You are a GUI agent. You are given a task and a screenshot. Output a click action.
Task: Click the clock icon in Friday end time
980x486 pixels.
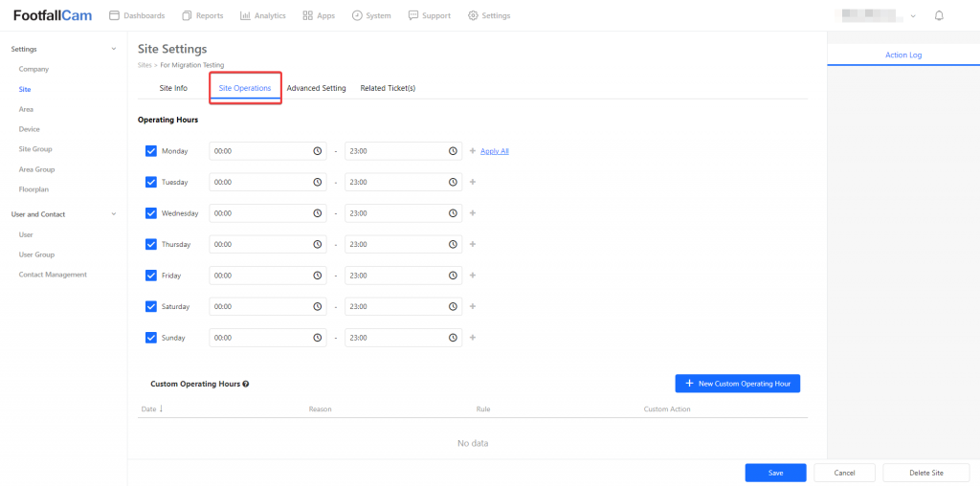pyautogui.click(x=453, y=276)
